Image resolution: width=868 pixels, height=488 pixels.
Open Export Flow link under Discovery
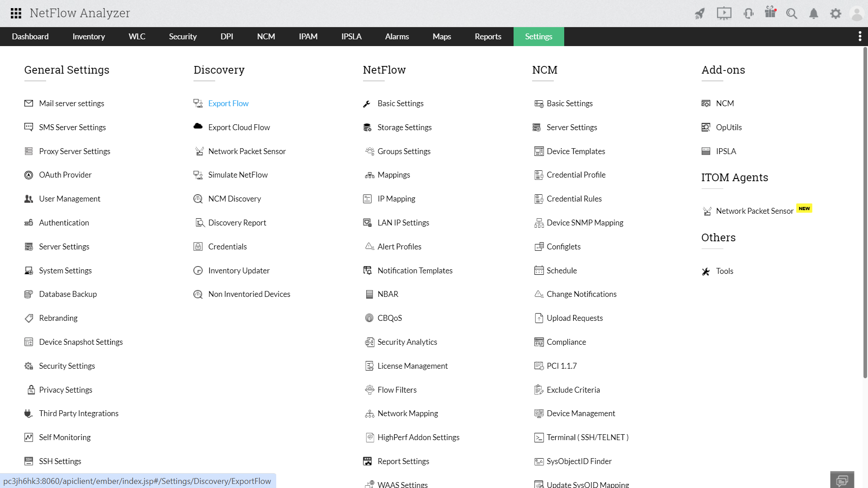point(228,103)
